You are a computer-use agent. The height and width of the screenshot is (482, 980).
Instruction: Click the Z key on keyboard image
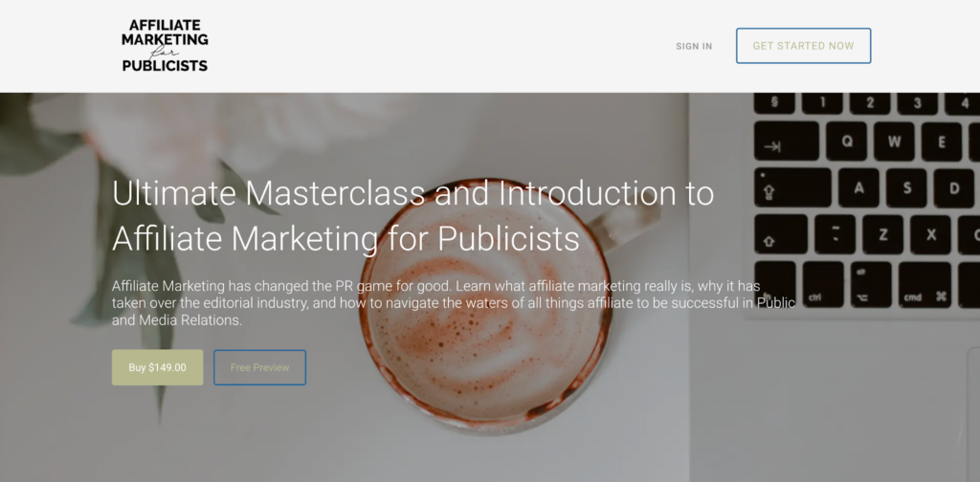coord(882,234)
